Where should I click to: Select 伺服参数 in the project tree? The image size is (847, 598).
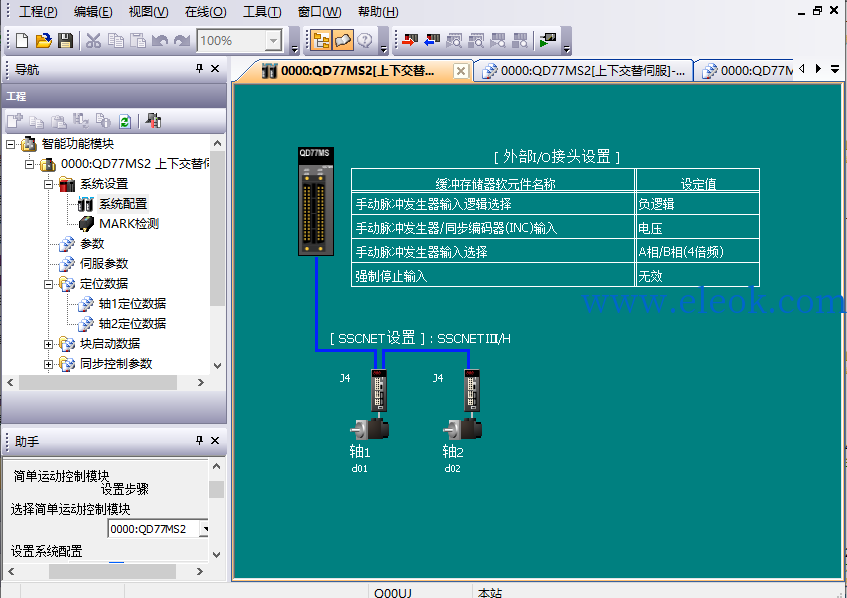coord(104,264)
